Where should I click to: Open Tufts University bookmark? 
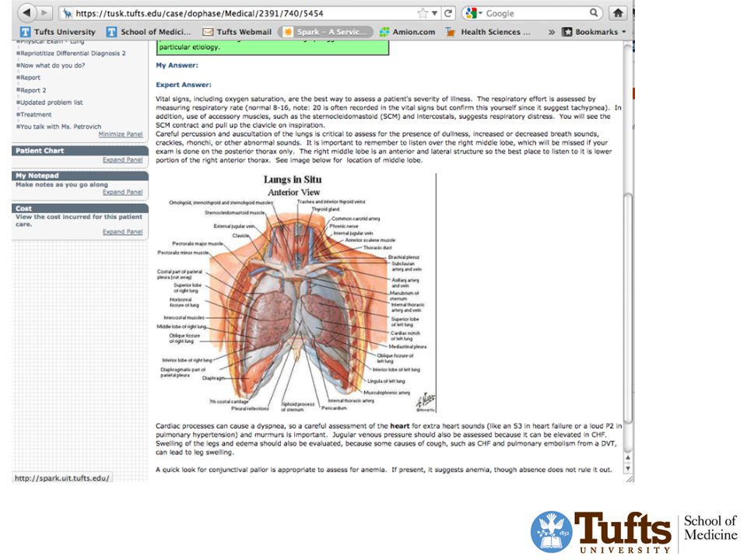point(58,32)
